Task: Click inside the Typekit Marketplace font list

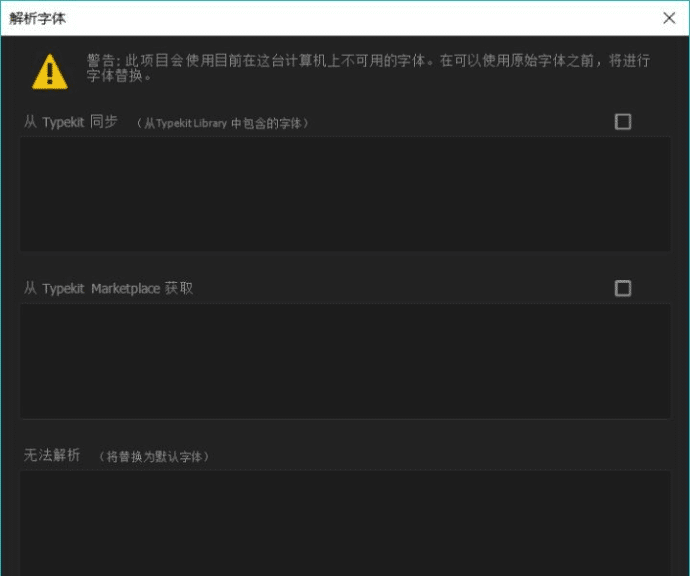Action: point(345,361)
